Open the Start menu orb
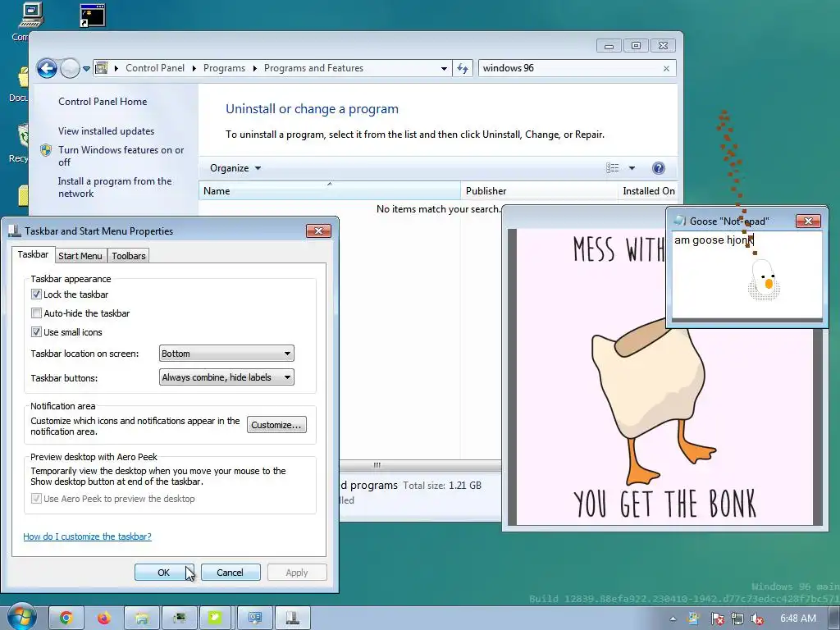840x630 pixels. point(21,618)
